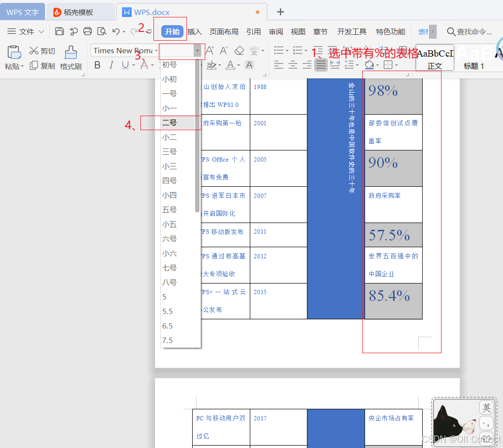Open the Times New Roman font dropdown
Screen dimensions: 503x448
coord(156,51)
